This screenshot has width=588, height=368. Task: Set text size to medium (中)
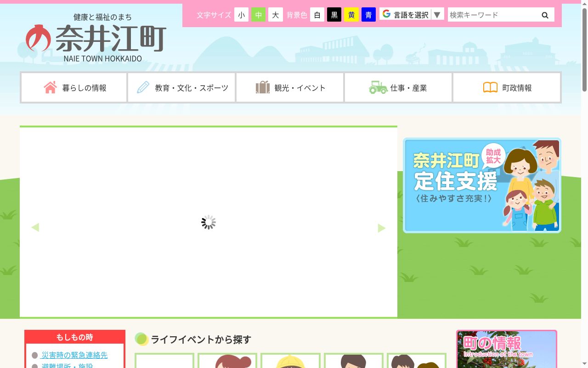coord(258,15)
